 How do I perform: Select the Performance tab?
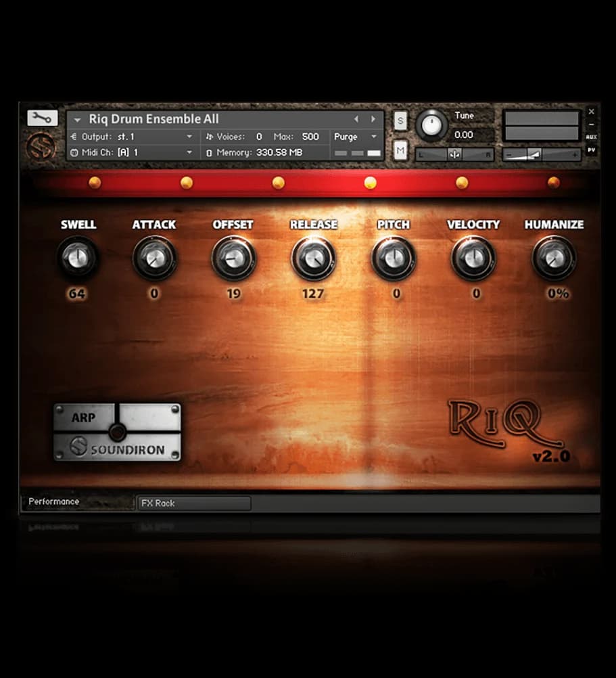(x=53, y=502)
